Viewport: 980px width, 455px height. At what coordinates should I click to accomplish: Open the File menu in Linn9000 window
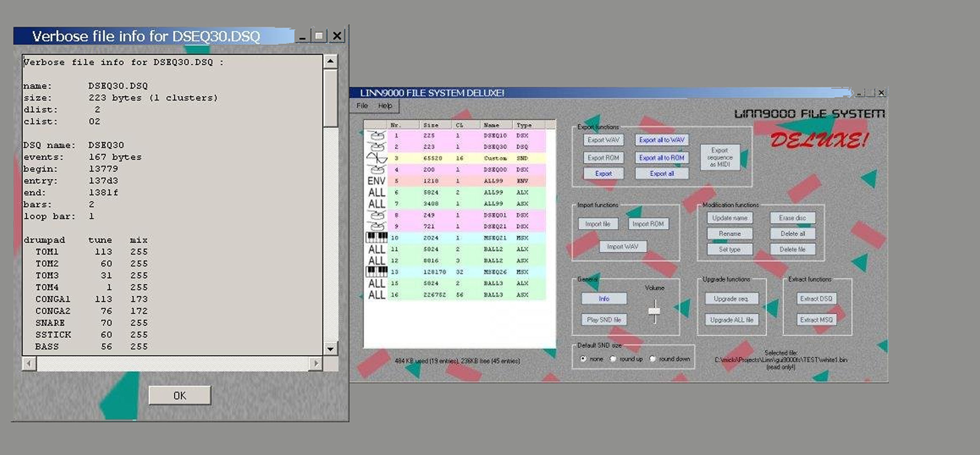pyautogui.click(x=362, y=106)
